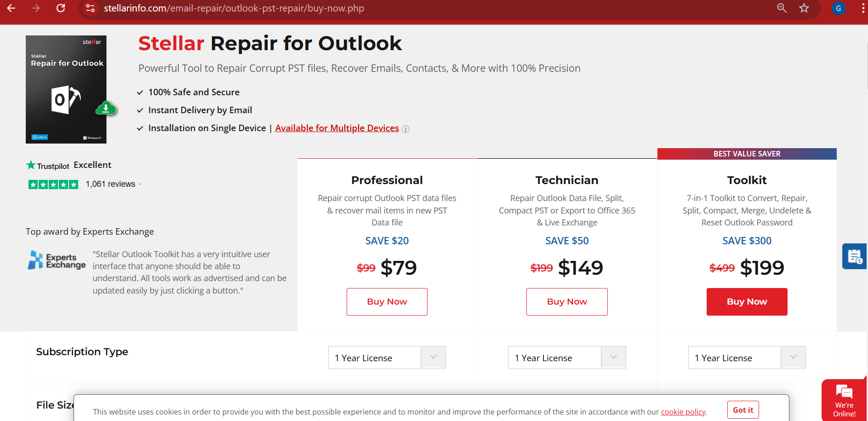Buy the Professional edition for $79
Viewport: 868px width, 421px height.
tap(387, 302)
